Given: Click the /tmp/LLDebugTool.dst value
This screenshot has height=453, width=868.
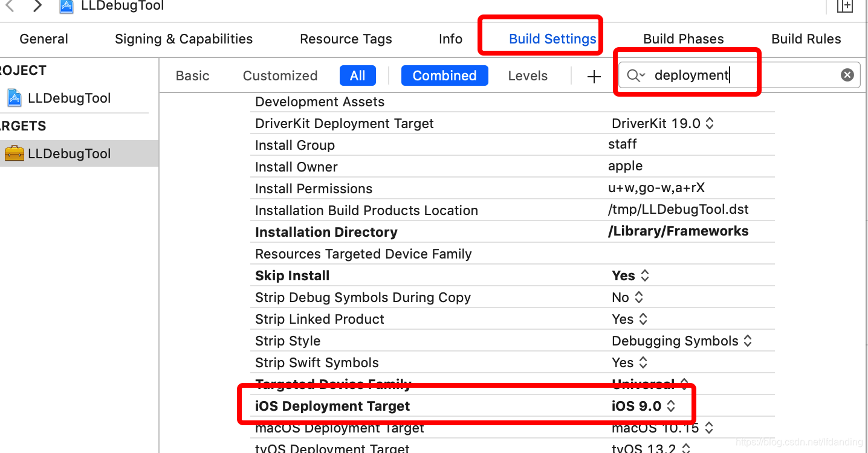Looking at the screenshot, I should (x=678, y=209).
